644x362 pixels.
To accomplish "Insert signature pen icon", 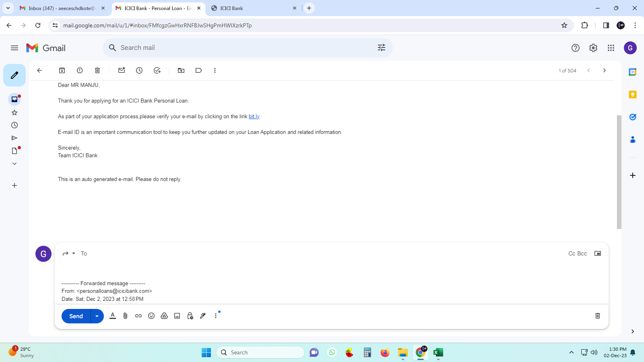I will coord(203,316).
